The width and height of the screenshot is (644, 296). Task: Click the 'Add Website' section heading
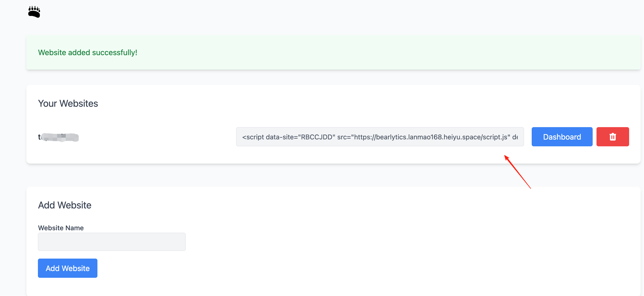click(65, 205)
